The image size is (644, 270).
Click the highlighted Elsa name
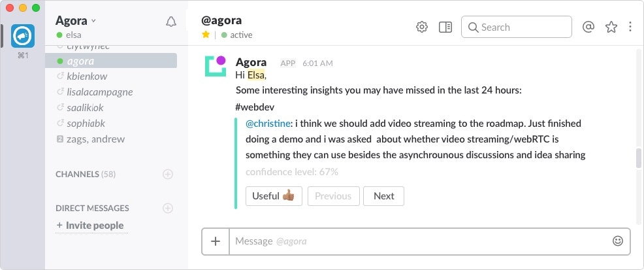tap(256, 75)
